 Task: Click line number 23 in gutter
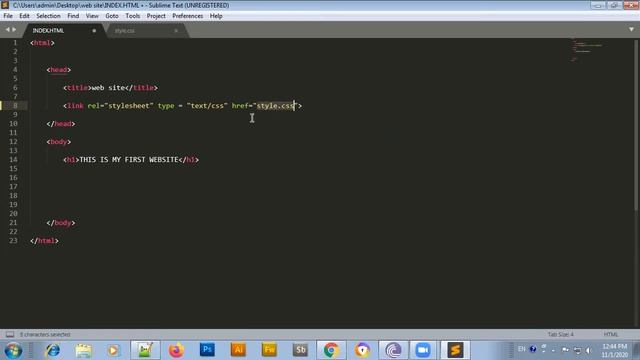[13, 240]
